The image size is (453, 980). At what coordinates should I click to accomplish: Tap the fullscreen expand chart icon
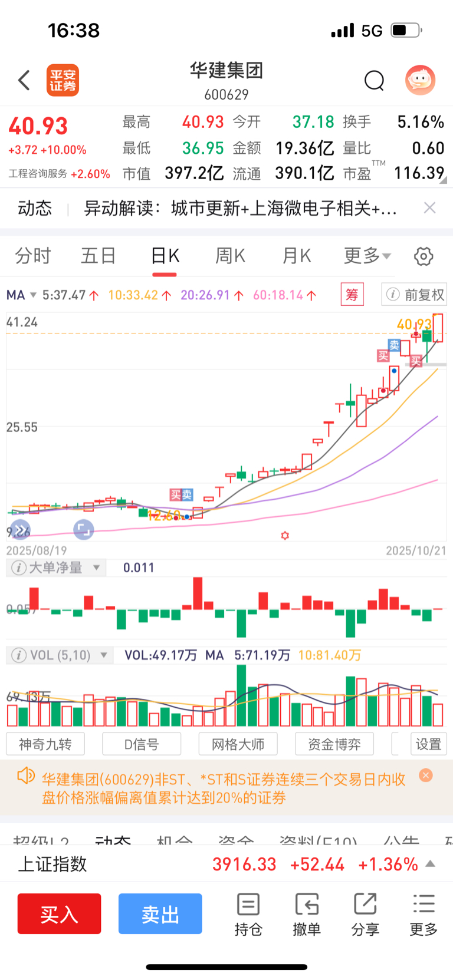pyautogui.click(x=83, y=530)
